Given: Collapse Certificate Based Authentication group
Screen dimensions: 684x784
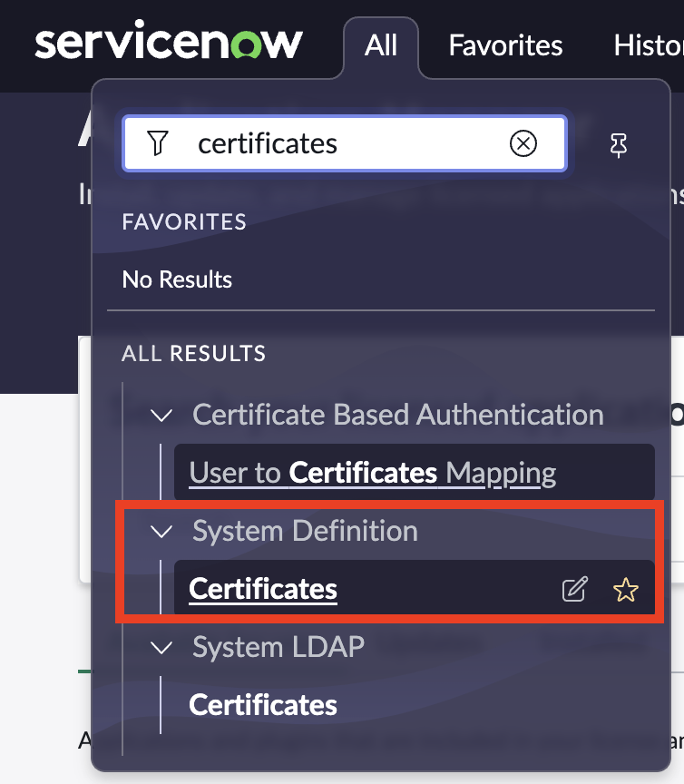Looking at the screenshot, I should pyautogui.click(x=161, y=415).
